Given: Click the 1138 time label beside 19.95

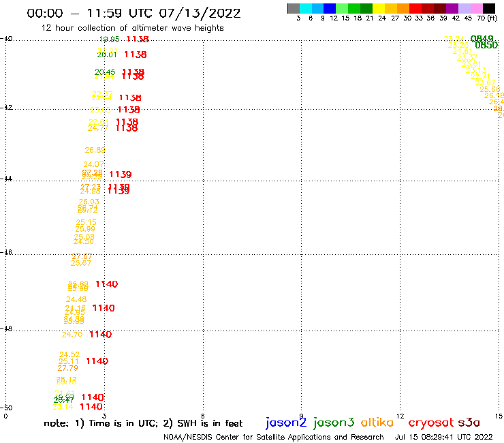Looking at the screenshot, I should (138, 40).
